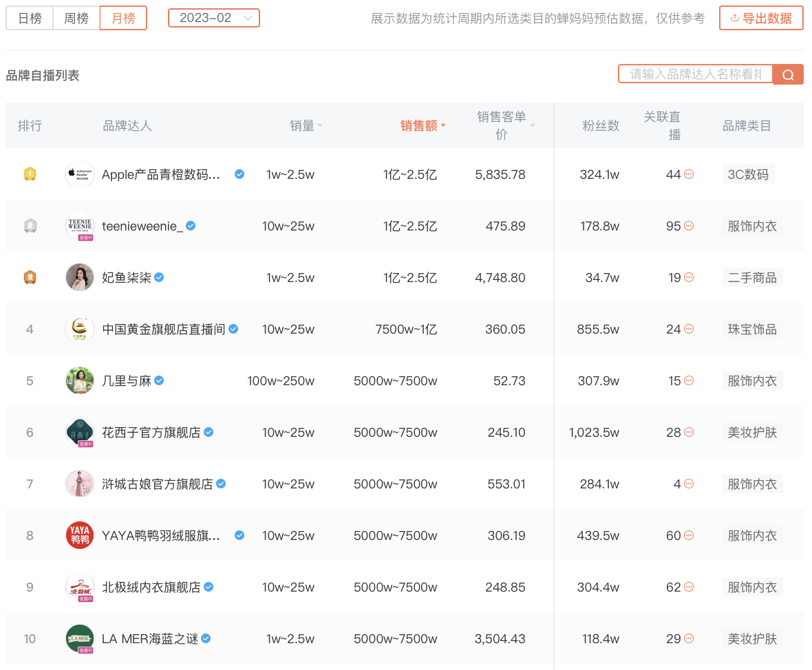This screenshot has height=670, width=812.
Task: Focus the brand influencer search field
Action: point(695,74)
